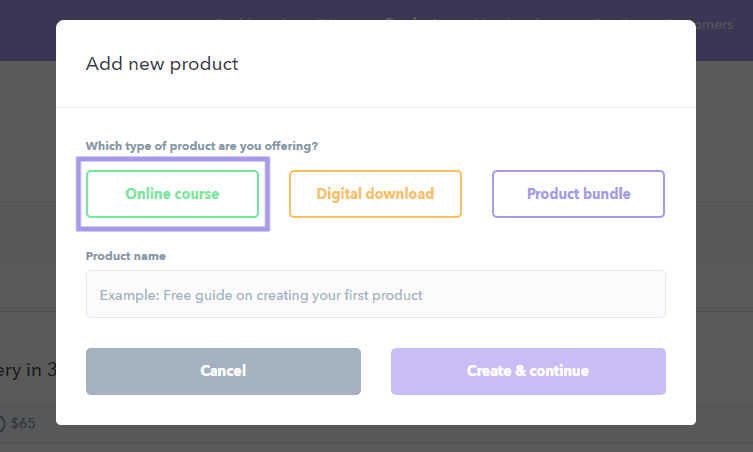The height and width of the screenshot is (452, 753).
Task: Click into the Product name field
Action: point(375,295)
